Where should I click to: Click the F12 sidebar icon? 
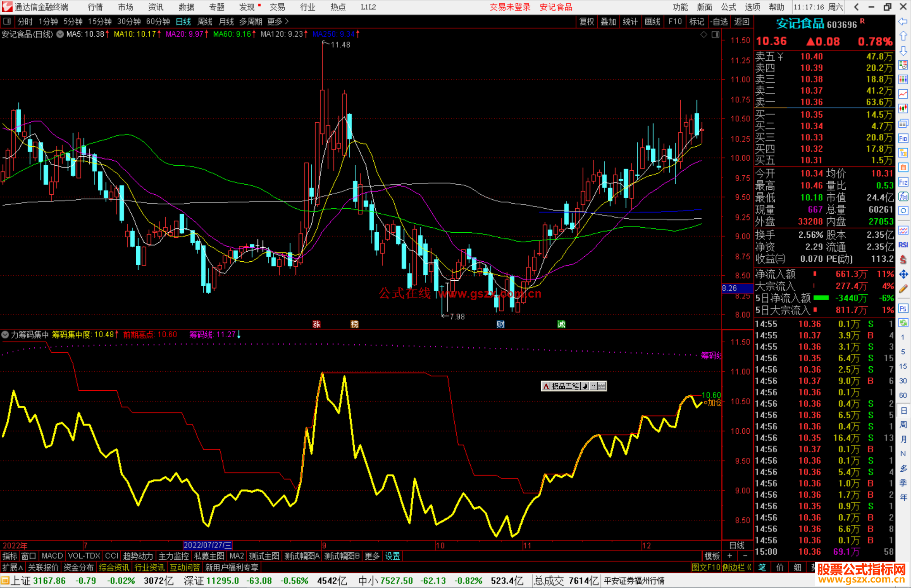[903, 182]
